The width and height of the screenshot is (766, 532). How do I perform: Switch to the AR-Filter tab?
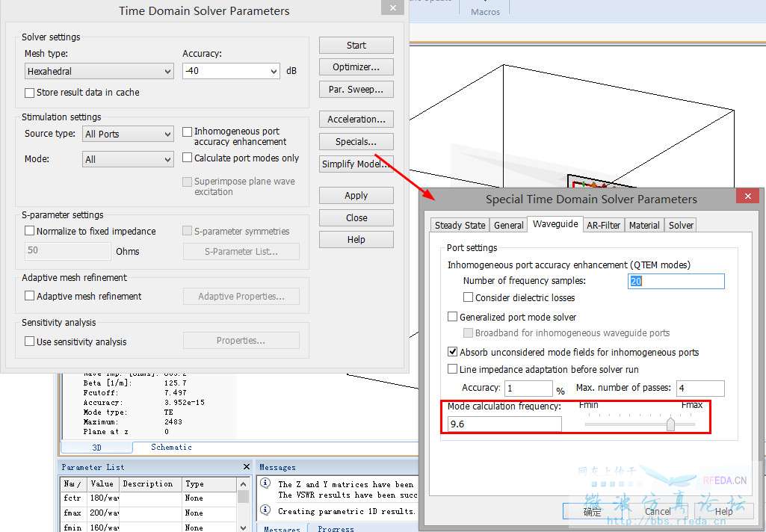pos(603,225)
